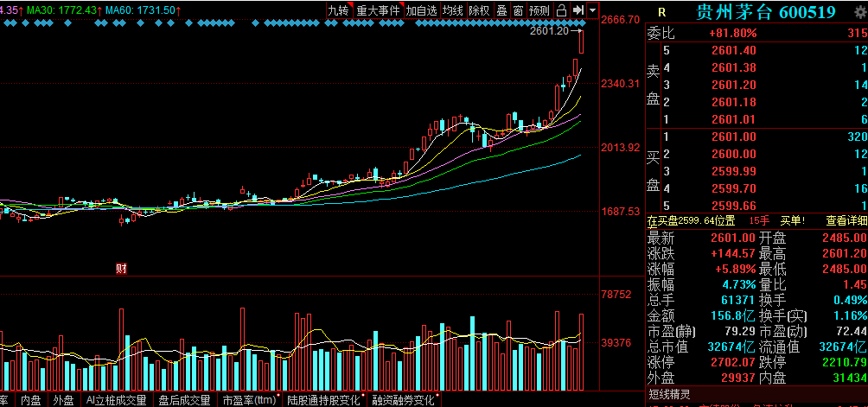
Task: Toggle the 九转 indicator
Action: 339,10
